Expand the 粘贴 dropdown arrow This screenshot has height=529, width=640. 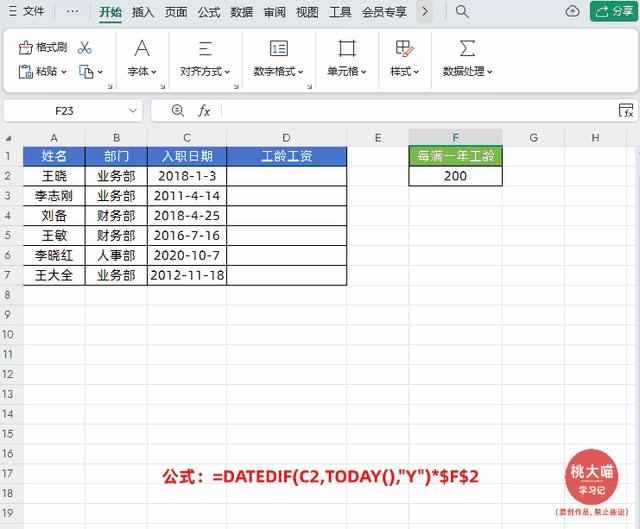(64, 72)
